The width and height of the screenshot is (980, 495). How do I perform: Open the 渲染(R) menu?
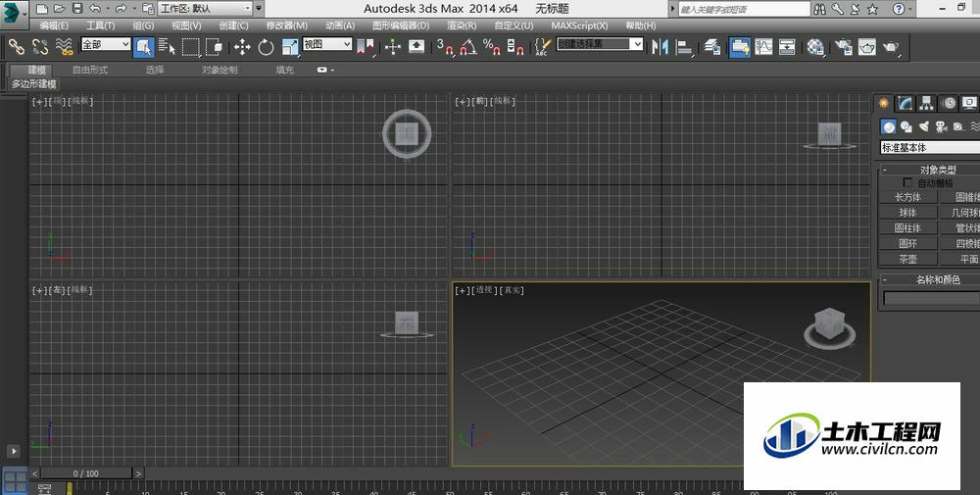tap(462, 25)
